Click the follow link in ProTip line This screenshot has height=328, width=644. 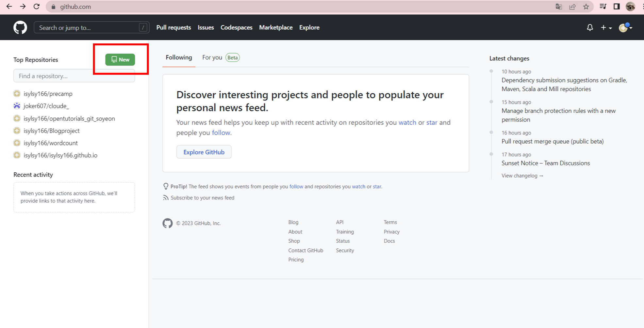coord(296,187)
